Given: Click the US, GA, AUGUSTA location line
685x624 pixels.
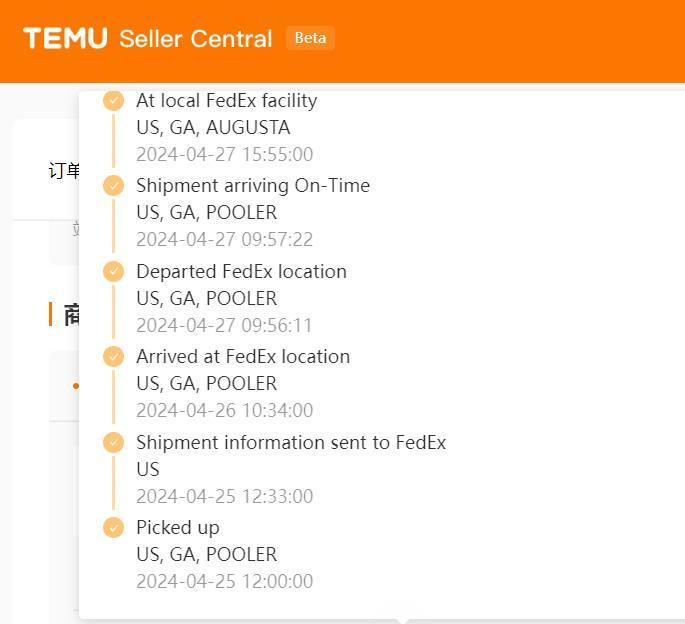Looking at the screenshot, I should coord(213,128).
